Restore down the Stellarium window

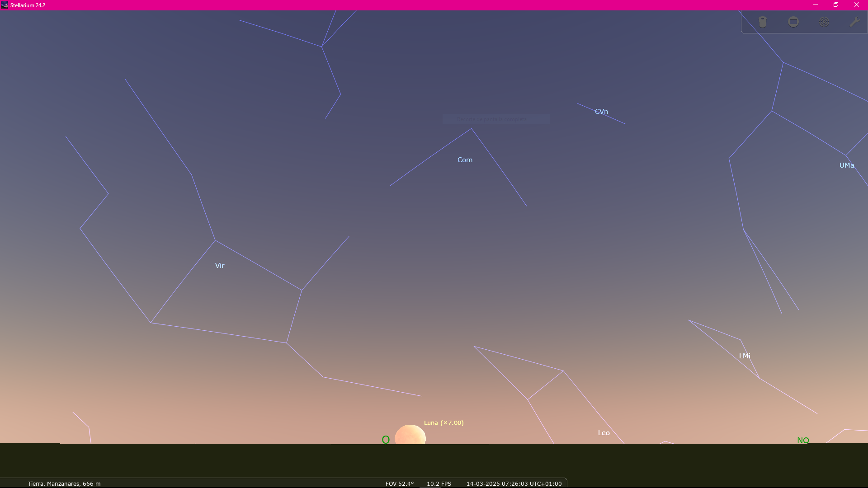(x=836, y=5)
